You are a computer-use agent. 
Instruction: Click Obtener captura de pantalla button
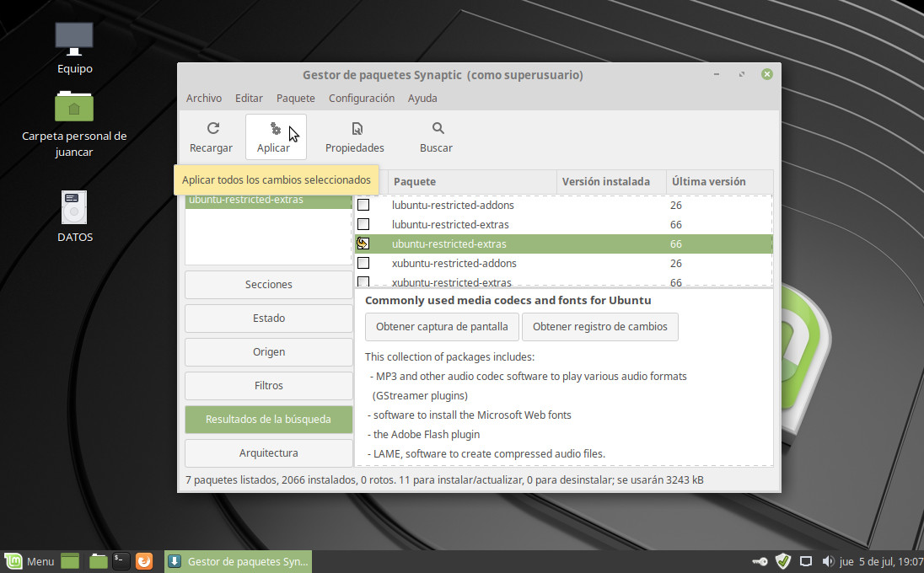442,326
